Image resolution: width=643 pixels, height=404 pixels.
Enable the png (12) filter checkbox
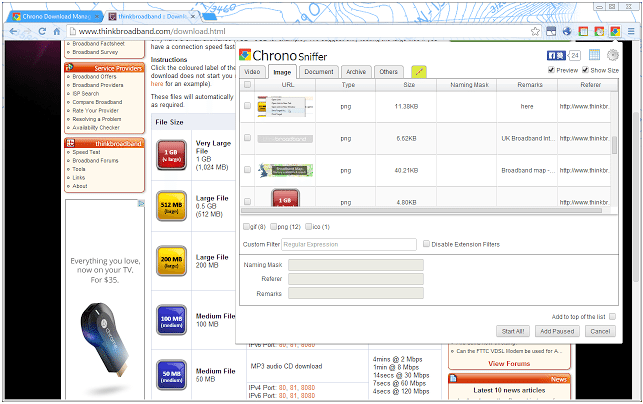[274, 226]
